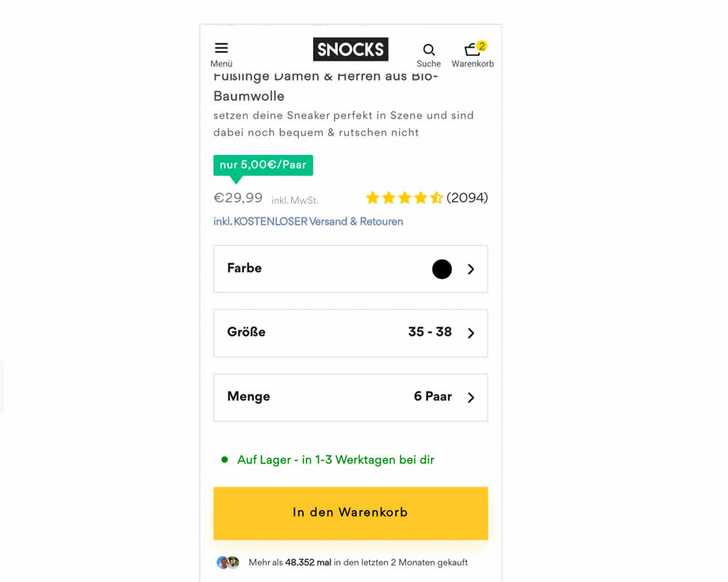Open KOSTENLOSER Versand & Retouren link
This screenshot has height=582, width=728.
pyautogui.click(x=308, y=222)
